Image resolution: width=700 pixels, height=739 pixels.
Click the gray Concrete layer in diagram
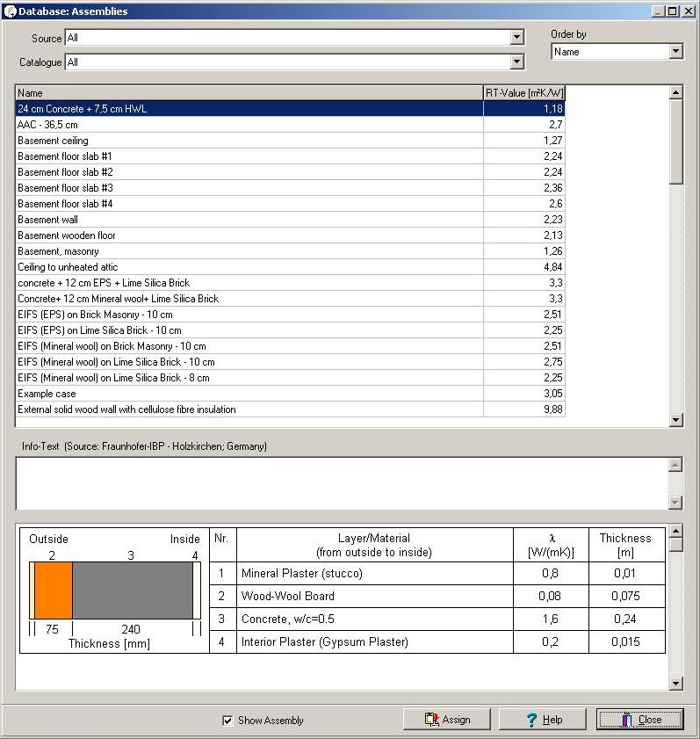click(133, 590)
